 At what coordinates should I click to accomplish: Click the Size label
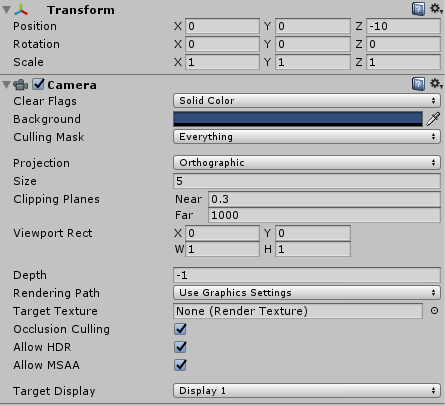pos(25,181)
